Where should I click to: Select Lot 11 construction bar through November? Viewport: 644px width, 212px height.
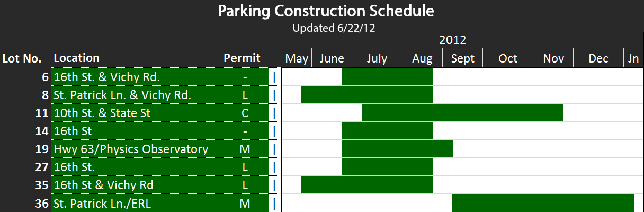tap(462, 113)
